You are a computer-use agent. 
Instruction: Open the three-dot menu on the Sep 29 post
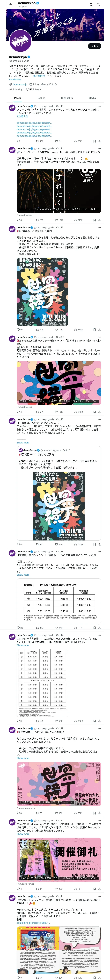(x=100, y=337)
